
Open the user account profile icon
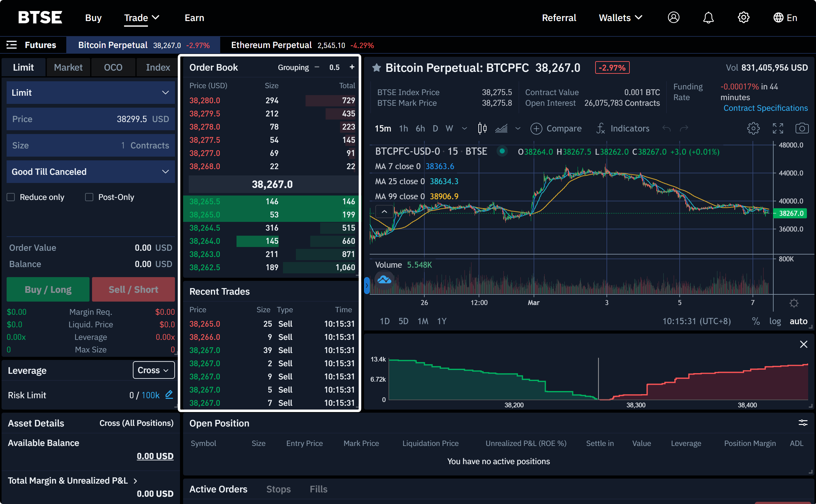coord(673,17)
